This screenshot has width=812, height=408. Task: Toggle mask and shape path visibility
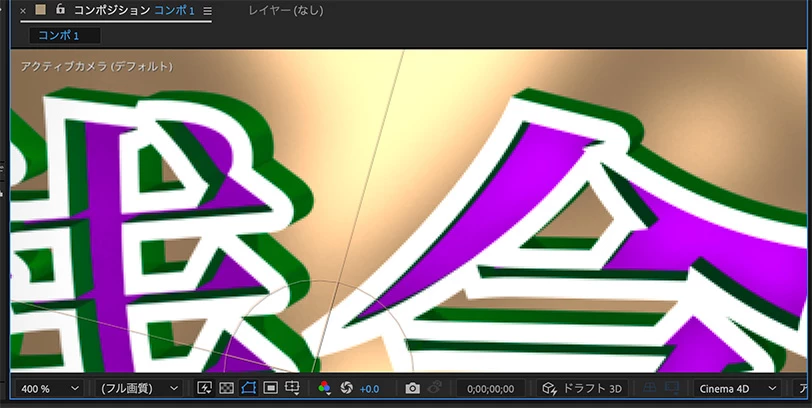click(249, 388)
